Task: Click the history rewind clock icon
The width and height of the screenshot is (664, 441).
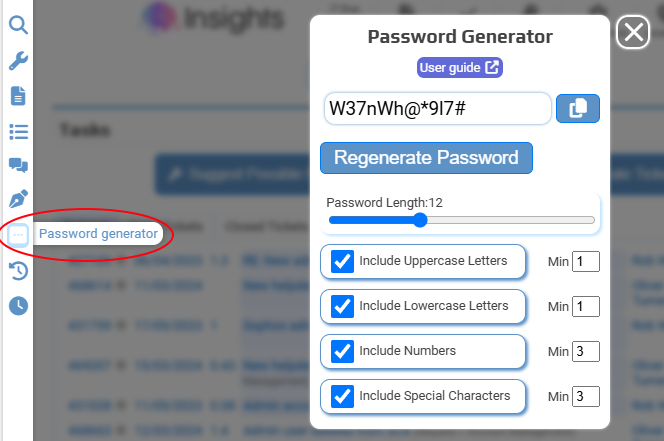Action: pos(18,271)
